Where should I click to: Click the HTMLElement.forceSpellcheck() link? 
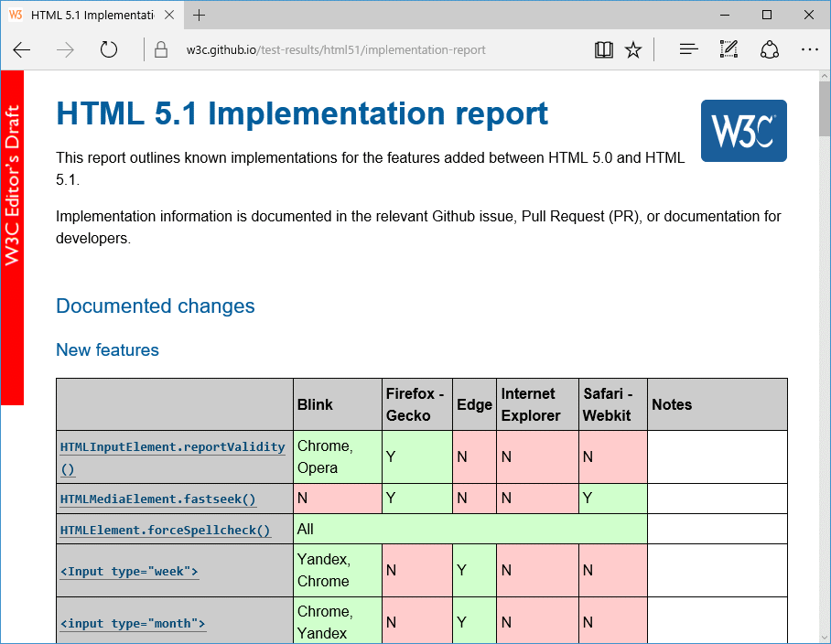(164, 529)
